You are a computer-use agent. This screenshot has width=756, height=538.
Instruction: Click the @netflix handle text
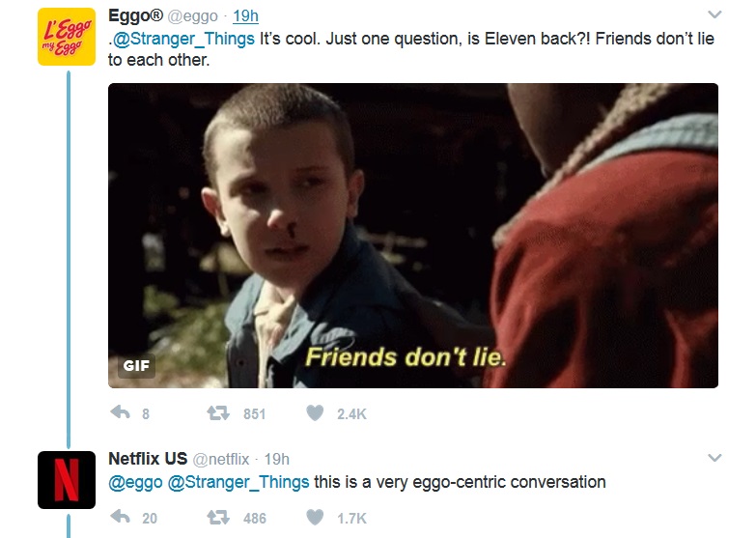click(x=221, y=460)
